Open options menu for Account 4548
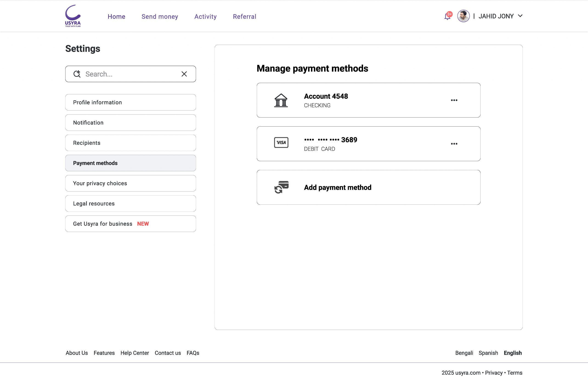Screen dimensions: 588x382 [454, 100]
